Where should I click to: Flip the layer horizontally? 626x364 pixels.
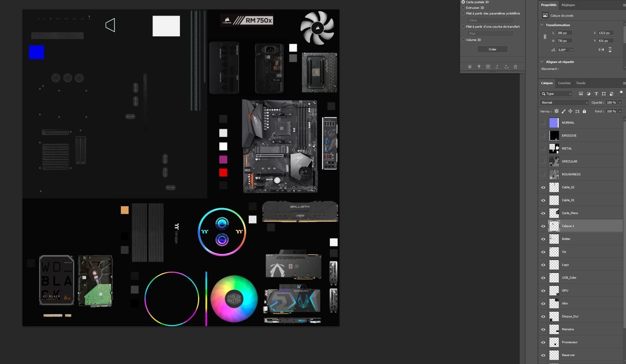601,50
